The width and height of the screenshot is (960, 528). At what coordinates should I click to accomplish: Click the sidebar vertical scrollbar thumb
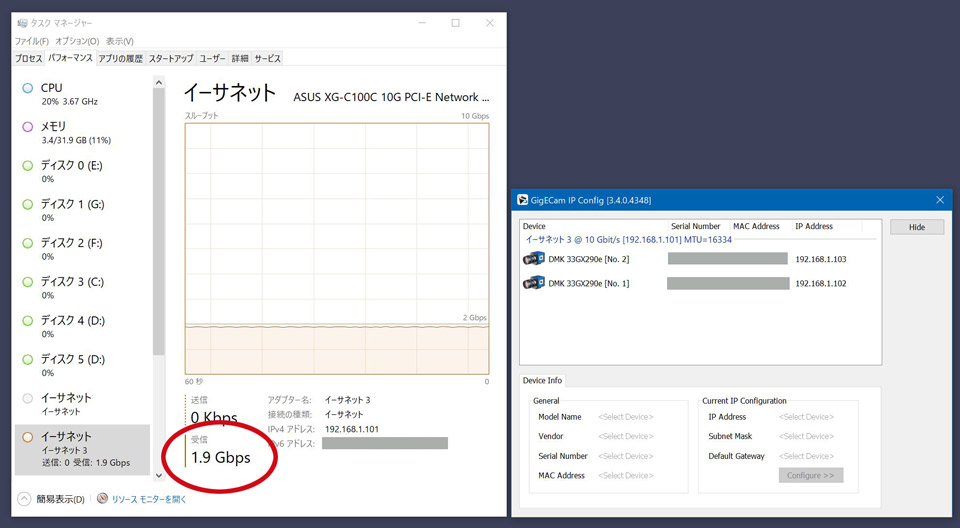tap(159, 222)
